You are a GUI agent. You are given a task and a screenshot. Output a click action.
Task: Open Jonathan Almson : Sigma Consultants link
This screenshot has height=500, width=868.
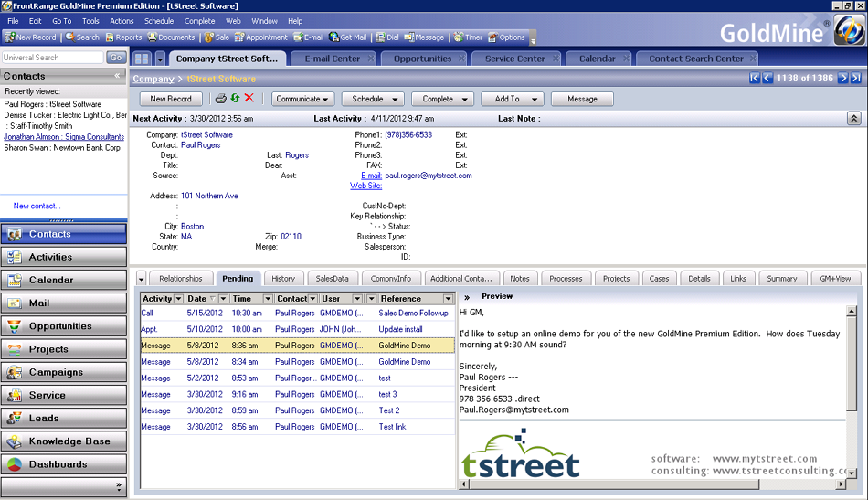[x=64, y=137]
